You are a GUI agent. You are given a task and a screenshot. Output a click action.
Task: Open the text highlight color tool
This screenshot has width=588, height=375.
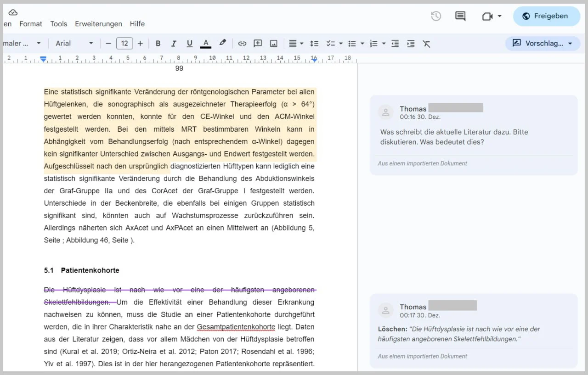[222, 43]
